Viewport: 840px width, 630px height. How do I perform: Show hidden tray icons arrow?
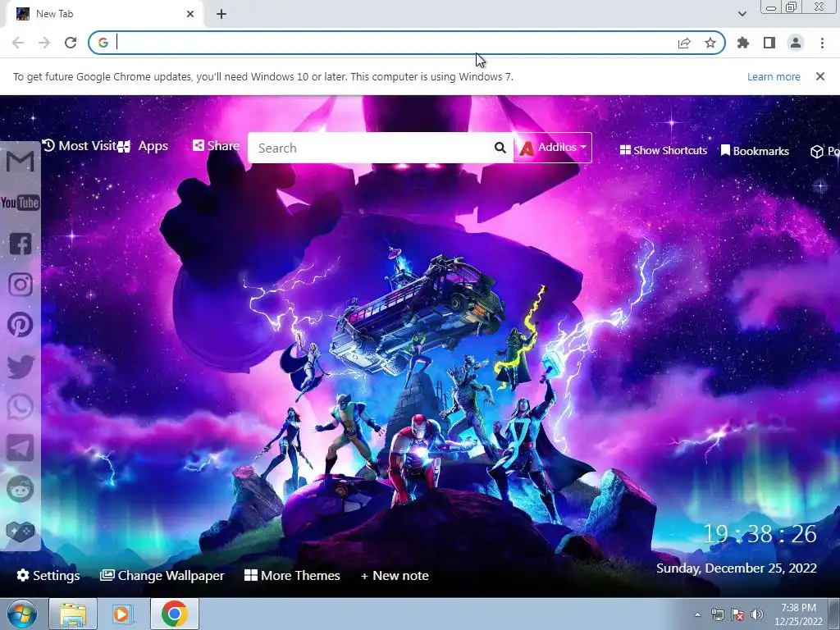coord(697,614)
